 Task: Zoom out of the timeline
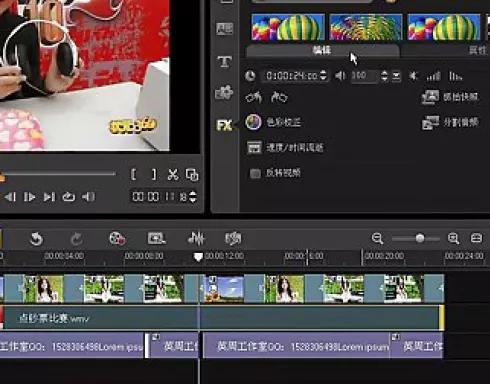(378, 238)
